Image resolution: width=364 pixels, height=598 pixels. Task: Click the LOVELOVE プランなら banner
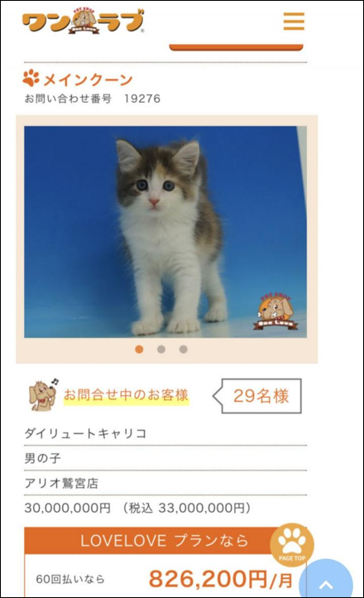[165, 540]
